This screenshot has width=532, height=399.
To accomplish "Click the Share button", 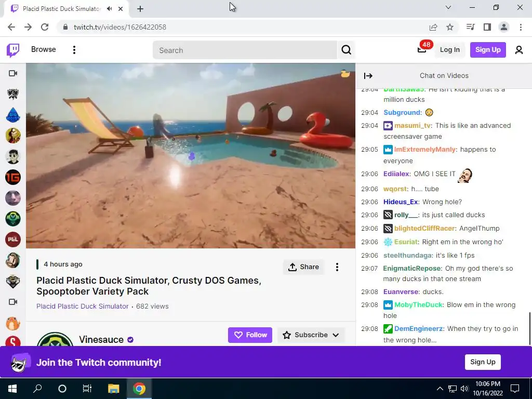I will pyautogui.click(x=303, y=267).
